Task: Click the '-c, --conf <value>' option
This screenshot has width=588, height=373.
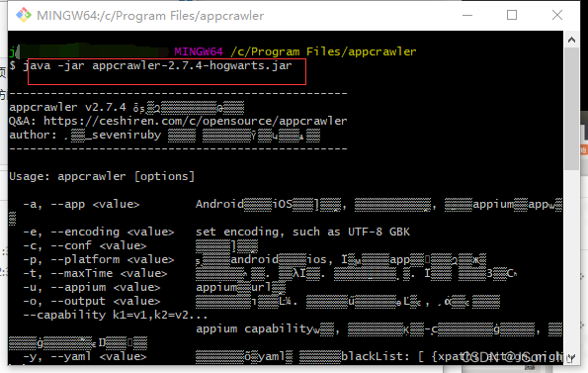Action: click(x=84, y=245)
